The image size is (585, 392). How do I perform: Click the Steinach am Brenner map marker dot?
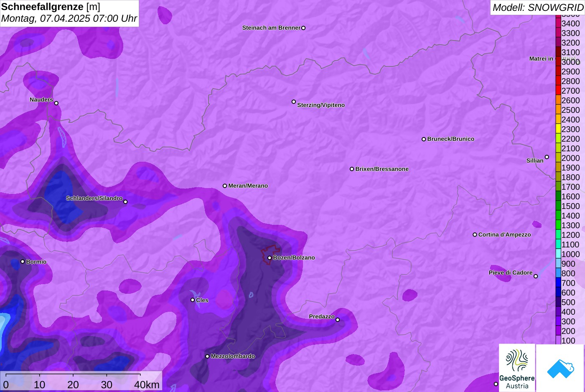pos(303,28)
